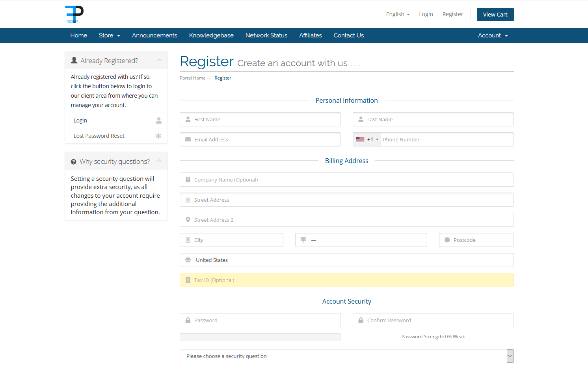Collapse the Why security questions panel
Screen dimensions: 588x369
(159, 161)
